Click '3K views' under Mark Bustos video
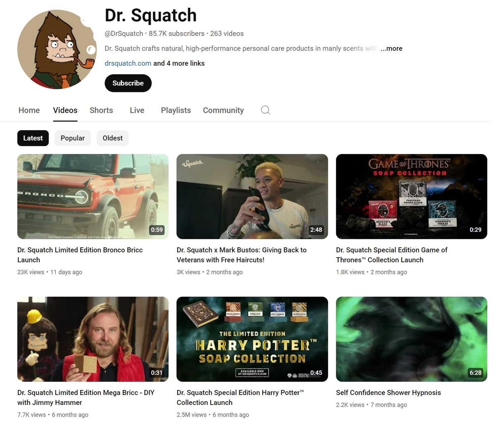Viewport: 504px width, 433px height. [188, 272]
